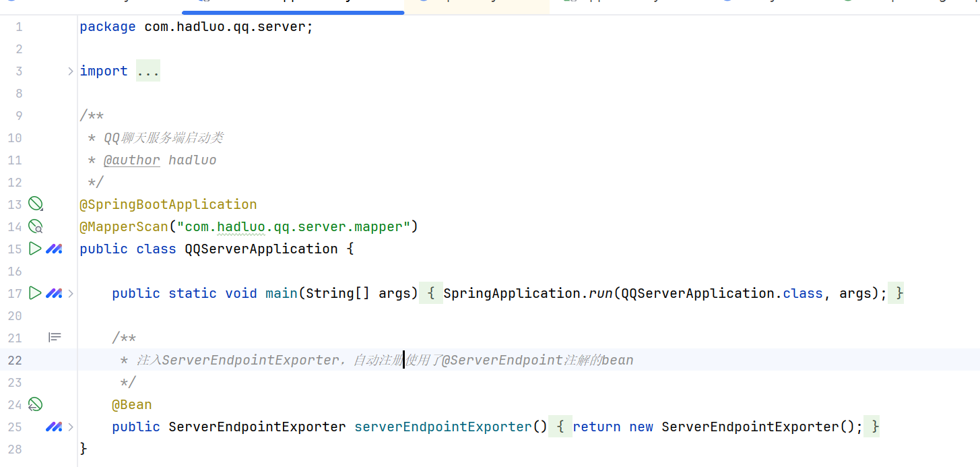The height and width of the screenshot is (467, 980).
Task: Expand the folded main method chevron
Action: pos(71,293)
